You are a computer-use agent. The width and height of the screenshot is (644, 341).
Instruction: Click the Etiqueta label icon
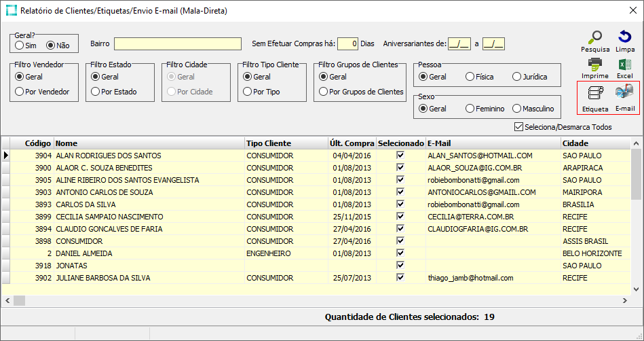click(595, 93)
